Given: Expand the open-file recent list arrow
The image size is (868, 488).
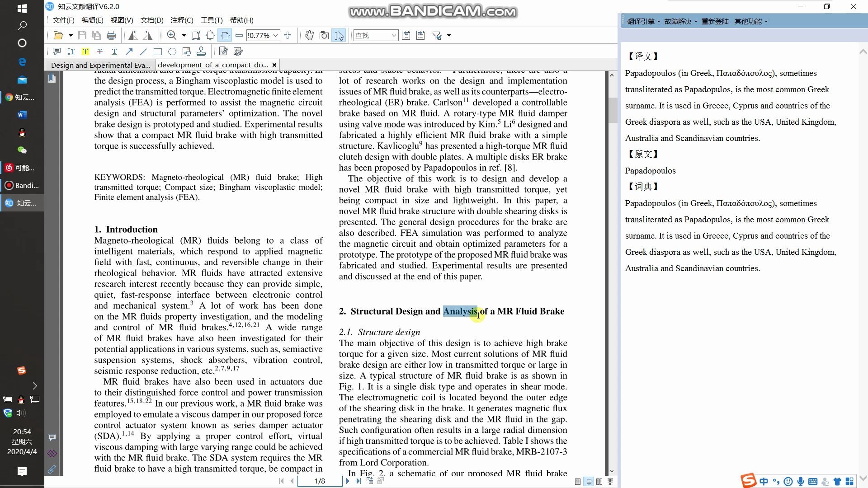Looking at the screenshot, I should point(71,35).
